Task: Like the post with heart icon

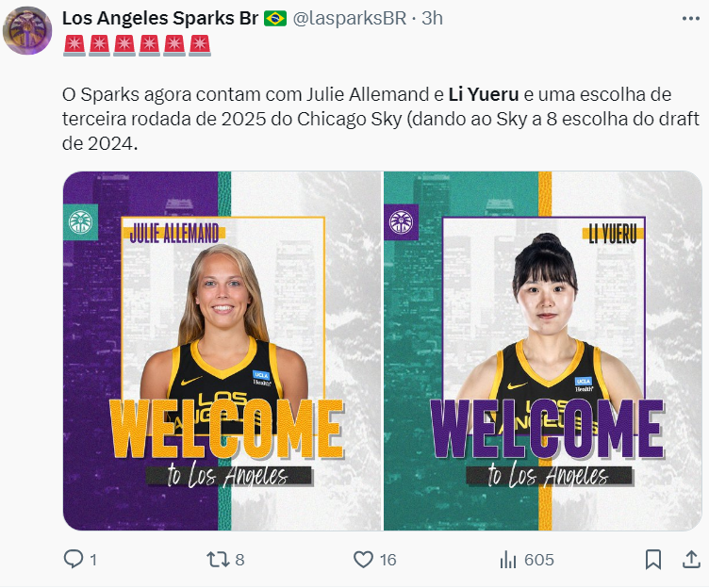Action: [363, 560]
